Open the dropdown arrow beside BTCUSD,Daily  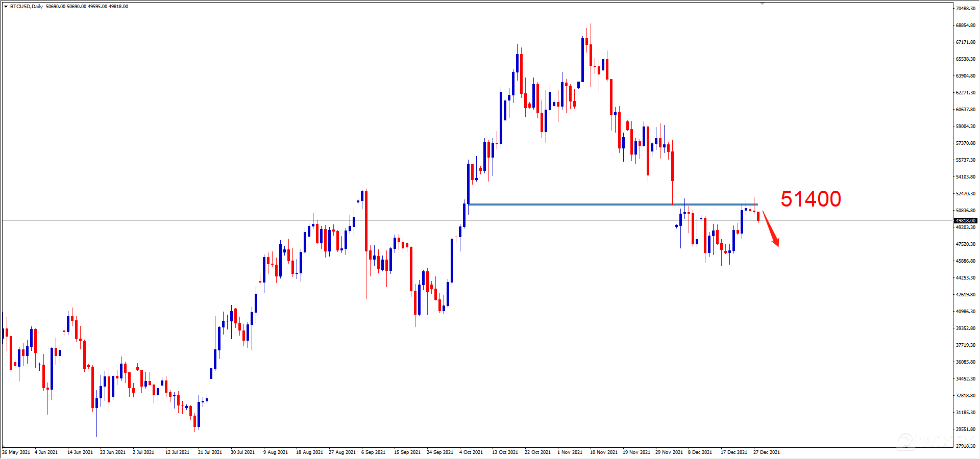[x=6, y=7]
